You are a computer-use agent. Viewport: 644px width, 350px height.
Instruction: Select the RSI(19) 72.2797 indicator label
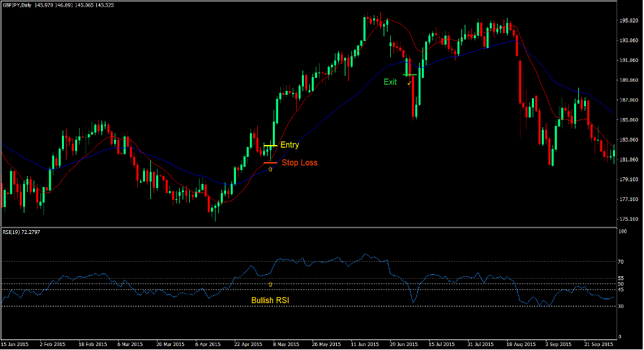click(21, 233)
